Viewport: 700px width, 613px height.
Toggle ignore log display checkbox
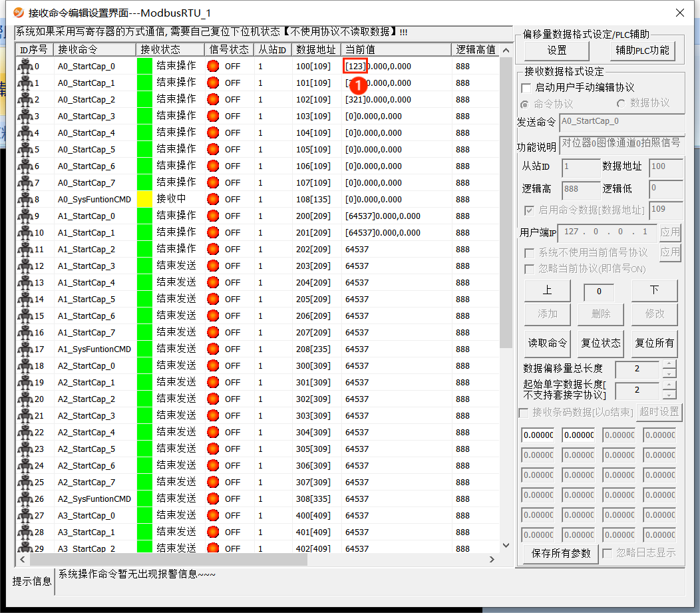pos(608,553)
